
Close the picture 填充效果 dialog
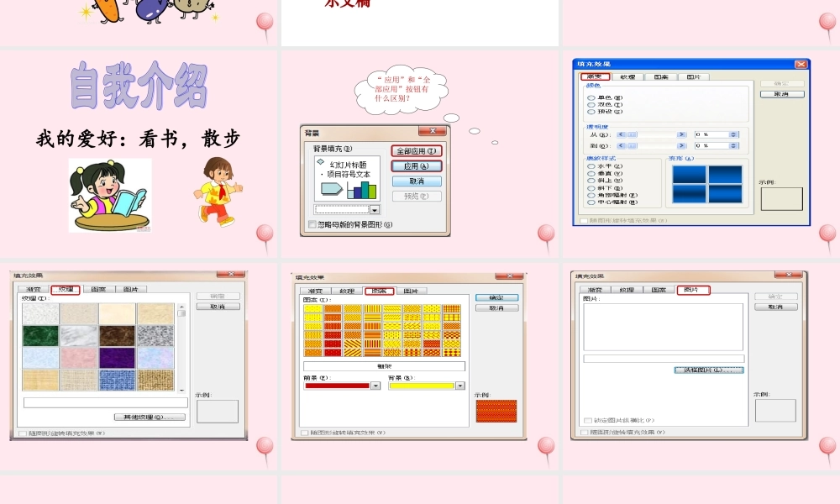(x=789, y=275)
